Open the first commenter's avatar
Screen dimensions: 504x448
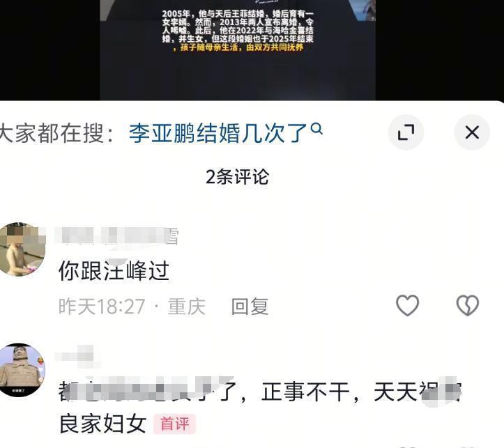click(x=22, y=249)
